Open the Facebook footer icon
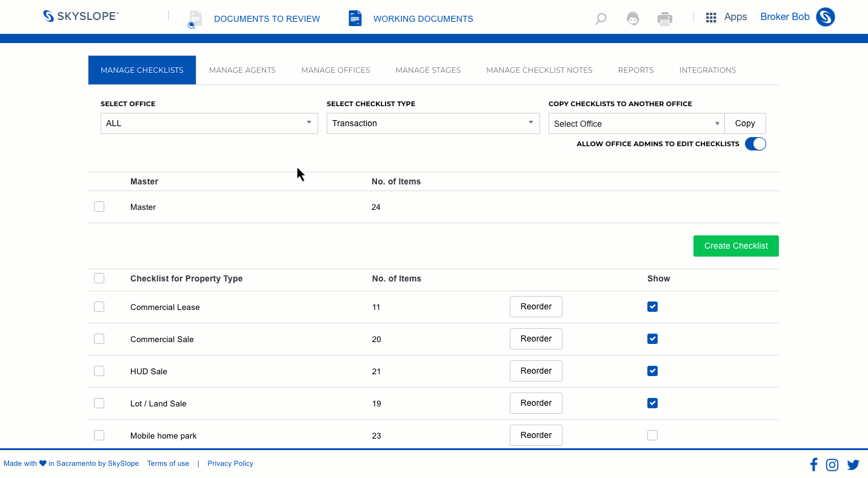Viewport: 868px width, 478px height. pos(813,465)
